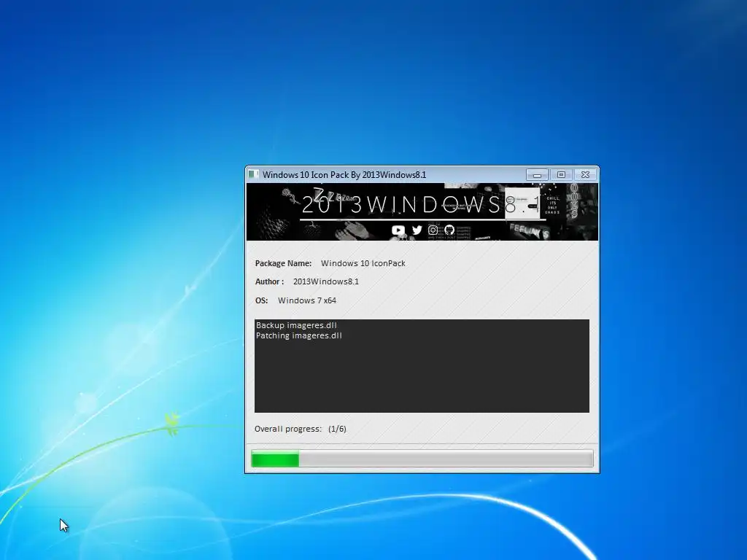Click the window title 'Windows 10 Icon Pack By 2013Windows8.1'
747x560 pixels.
click(344, 175)
